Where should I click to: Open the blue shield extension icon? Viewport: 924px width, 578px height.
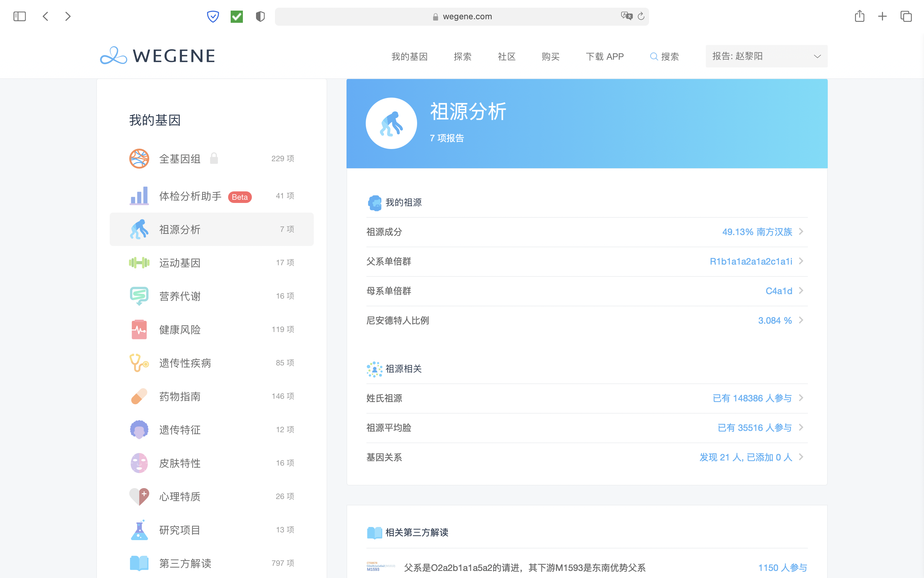coord(213,16)
